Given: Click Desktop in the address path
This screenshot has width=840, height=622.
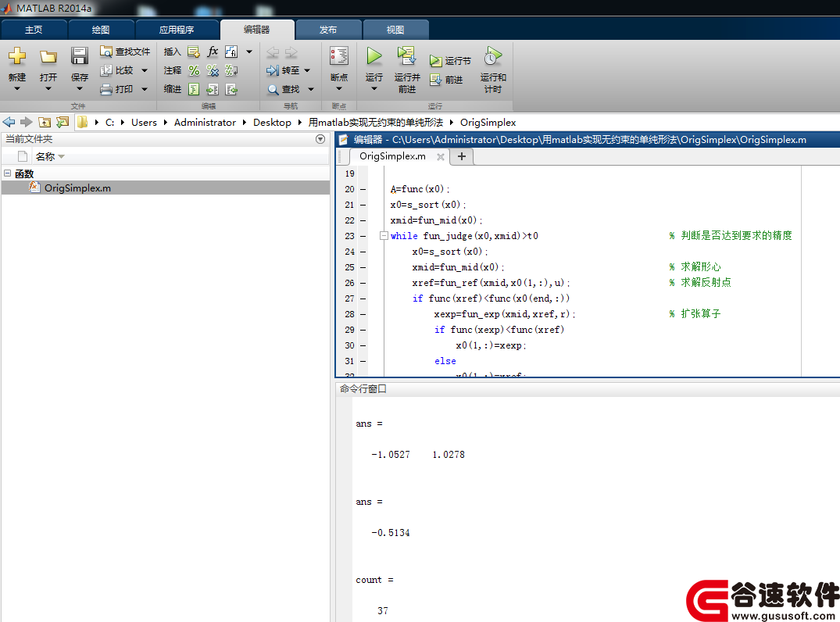Looking at the screenshot, I should click(272, 122).
